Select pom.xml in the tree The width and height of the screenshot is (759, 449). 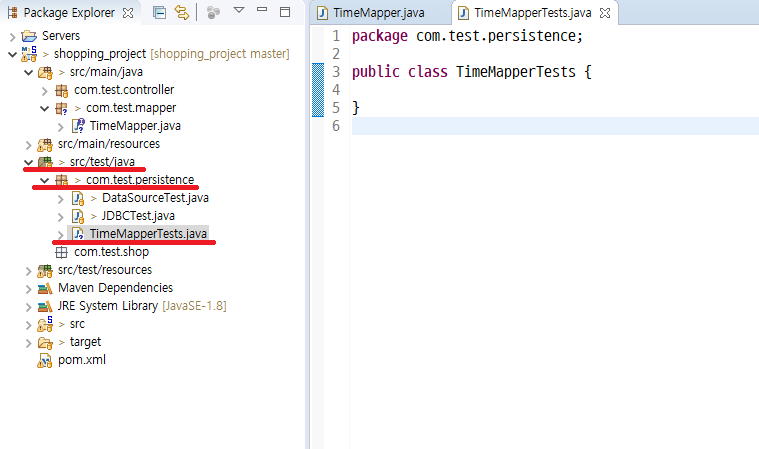[82, 359]
